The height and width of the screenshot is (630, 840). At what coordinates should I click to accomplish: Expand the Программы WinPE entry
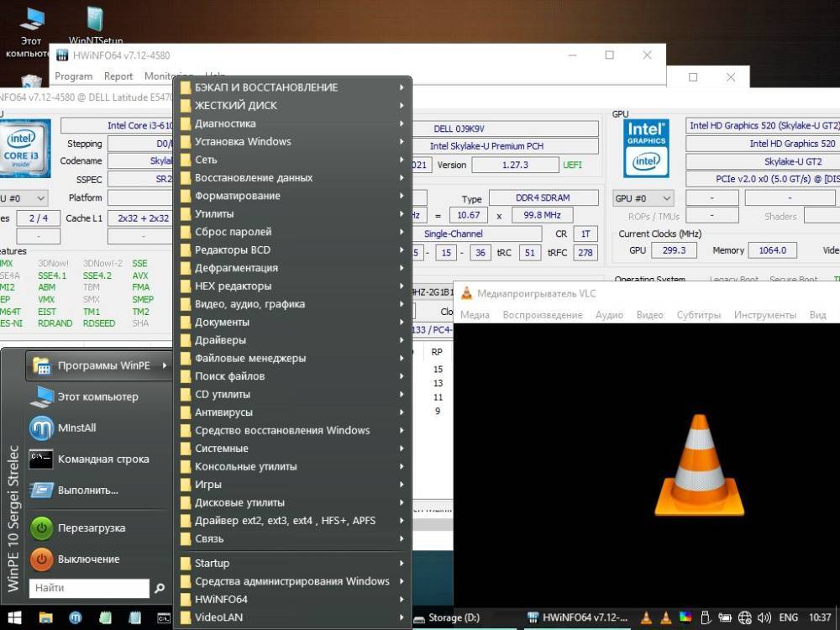(99, 365)
